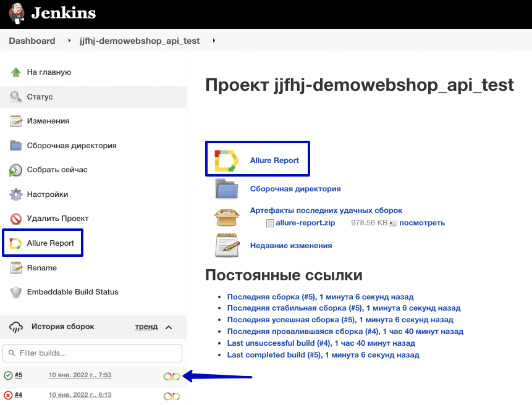Click the search icon in Filter builds
Image resolution: width=532 pixels, height=405 pixels.
click(x=12, y=353)
